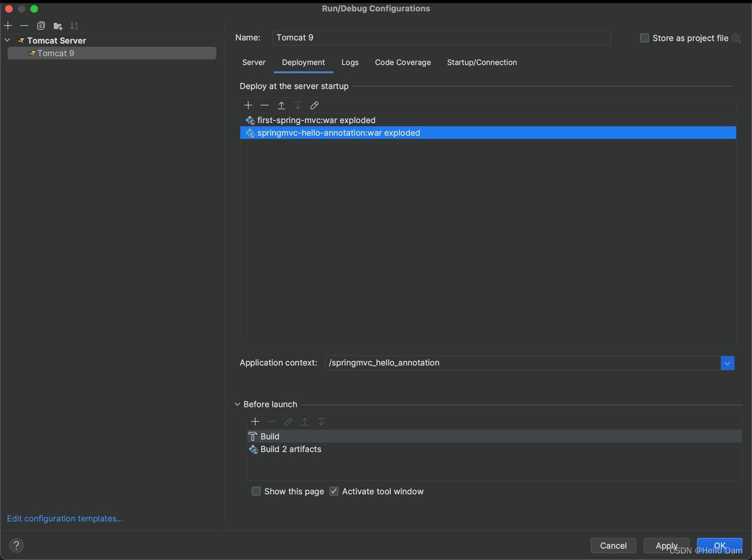Select Tomcat 9 configuration in tree
Viewport: 752px width, 560px height.
[112, 53]
